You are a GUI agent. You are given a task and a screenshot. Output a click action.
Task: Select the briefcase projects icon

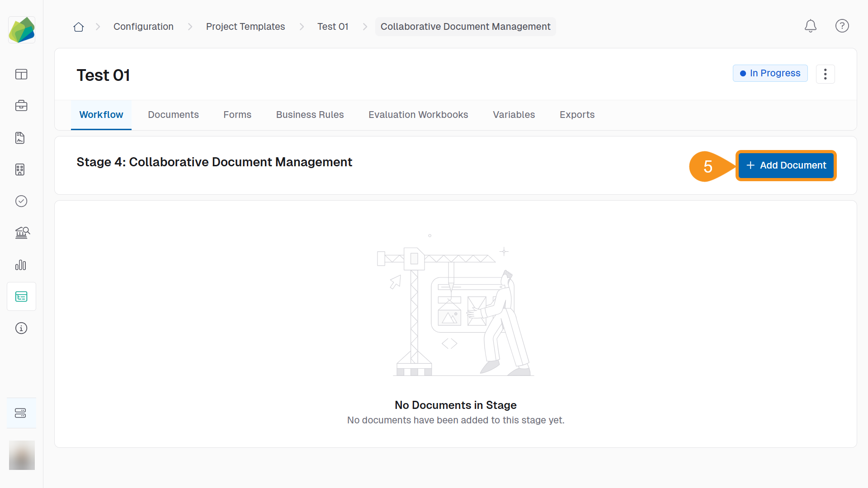[x=21, y=106]
